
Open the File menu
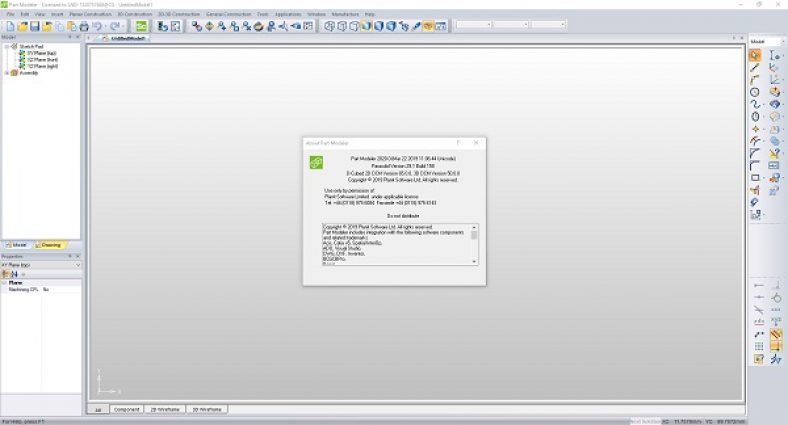coord(11,14)
